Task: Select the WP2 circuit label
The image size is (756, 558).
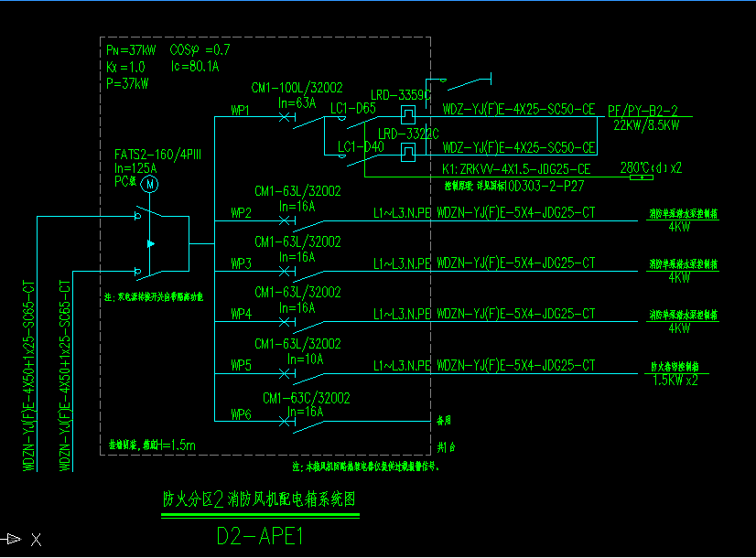Action: pyautogui.click(x=241, y=213)
